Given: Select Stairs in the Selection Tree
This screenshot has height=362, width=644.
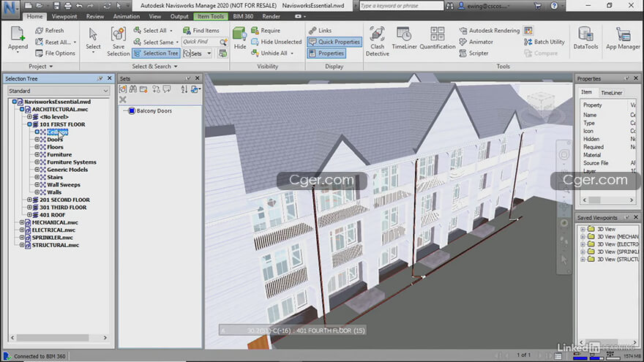Looking at the screenshot, I should pos(55,177).
